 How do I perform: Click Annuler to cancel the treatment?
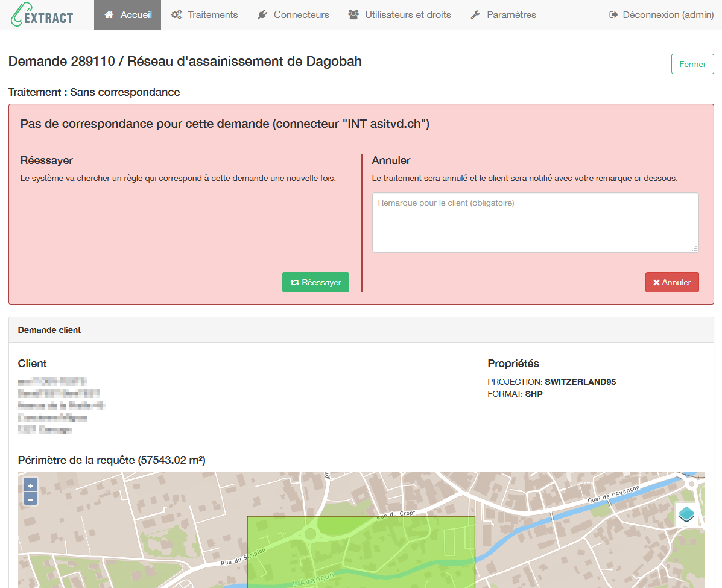672,282
